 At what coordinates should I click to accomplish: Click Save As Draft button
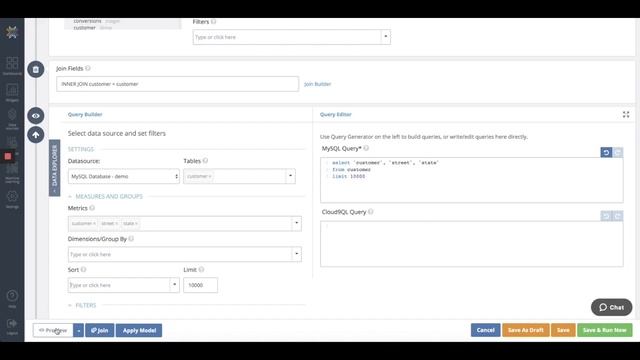525,330
